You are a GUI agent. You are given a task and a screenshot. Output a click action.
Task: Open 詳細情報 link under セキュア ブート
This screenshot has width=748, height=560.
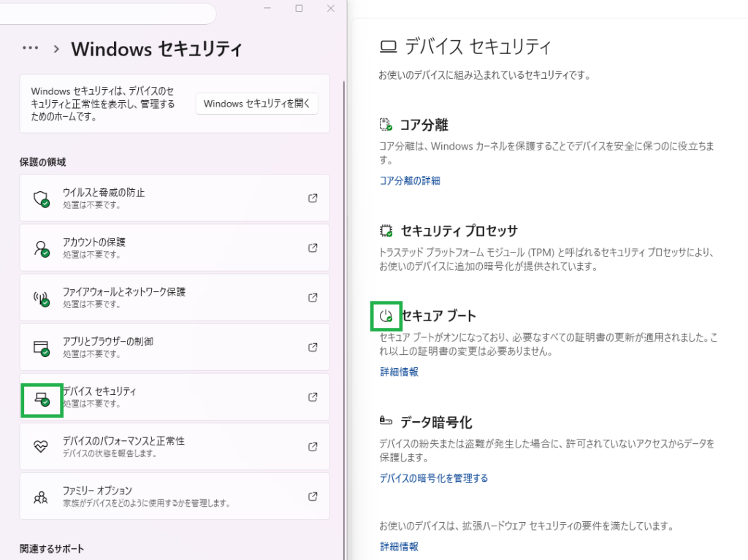point(399,372)
